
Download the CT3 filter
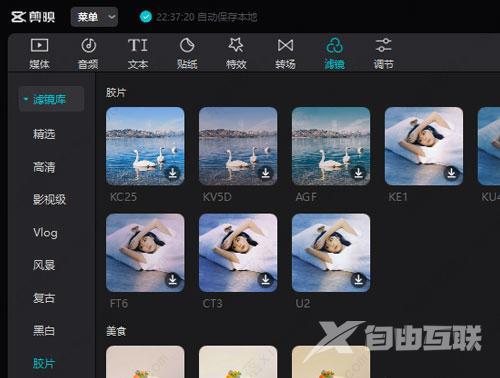pos(265,280)
